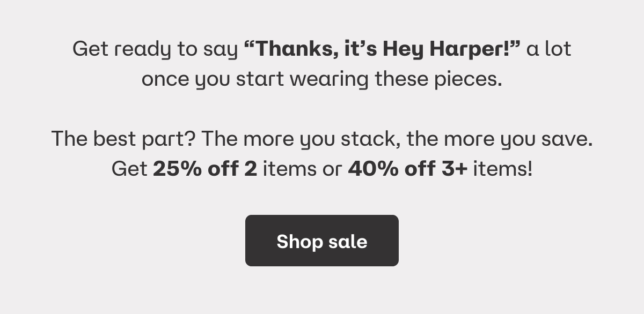
Task: Click the word "Get" before 25% off
Action: tap(129, 169)
